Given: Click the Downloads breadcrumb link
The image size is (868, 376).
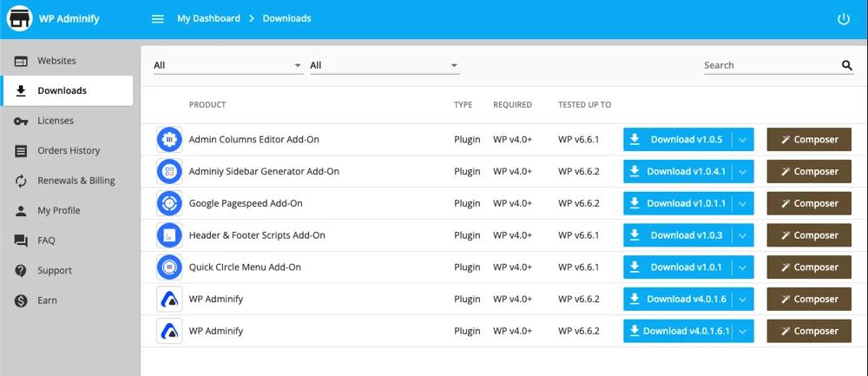Looking at the screenshot, I should 286,18.
